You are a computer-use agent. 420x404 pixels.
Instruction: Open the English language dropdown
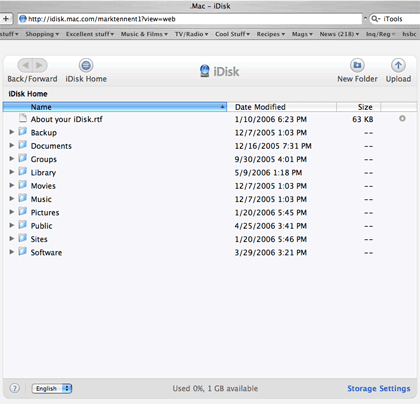coord(52,388)
